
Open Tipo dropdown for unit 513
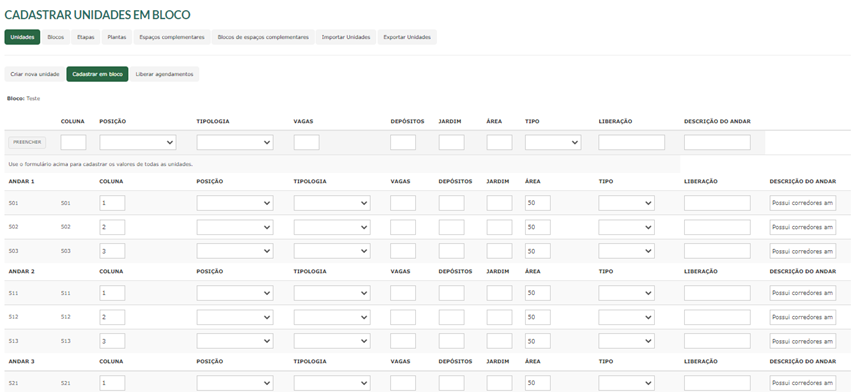(x=626, y=341)
